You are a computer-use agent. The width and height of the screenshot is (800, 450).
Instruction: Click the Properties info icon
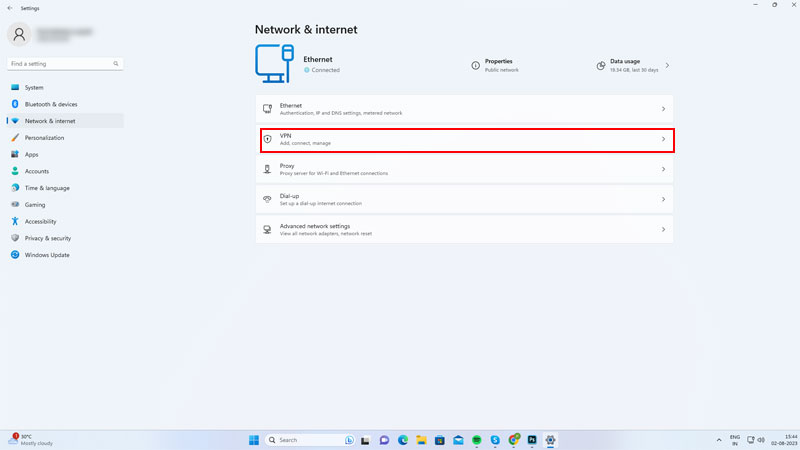pyautogui.click(x=476, y=65)
